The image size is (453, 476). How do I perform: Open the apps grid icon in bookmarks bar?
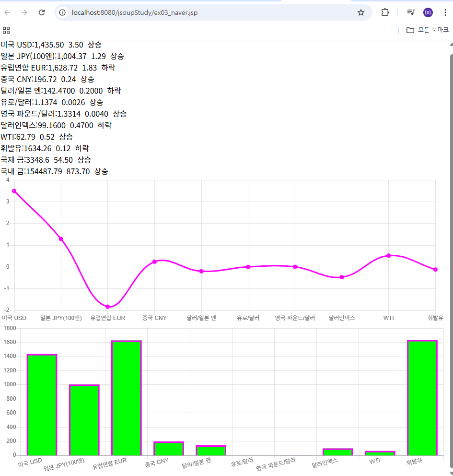(x=6, y=30)
